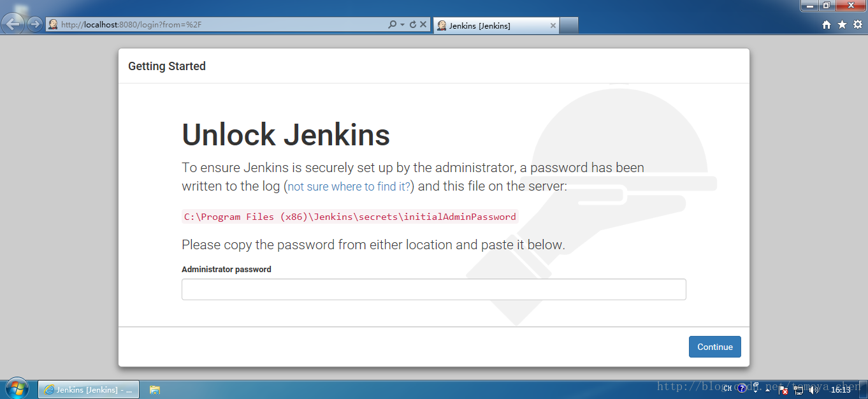Open Favorites star icon
Screen dimensions: 868x399
point(842,24)
